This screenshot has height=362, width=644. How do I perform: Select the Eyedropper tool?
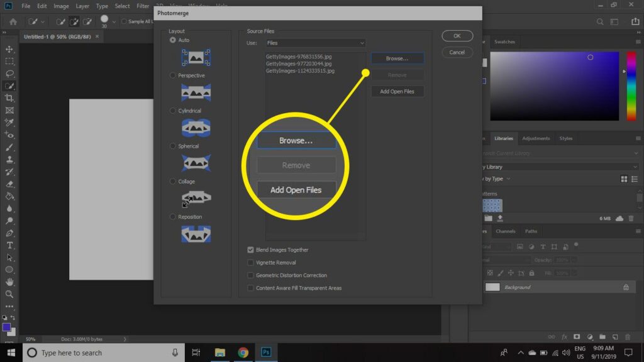click(x=9, y=123)
